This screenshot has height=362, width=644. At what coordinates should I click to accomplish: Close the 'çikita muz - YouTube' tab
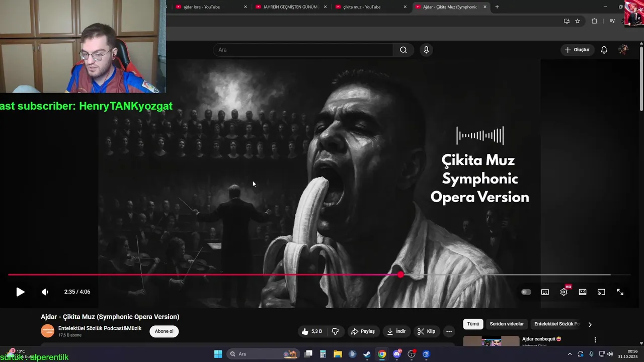[x=405, y=7]
